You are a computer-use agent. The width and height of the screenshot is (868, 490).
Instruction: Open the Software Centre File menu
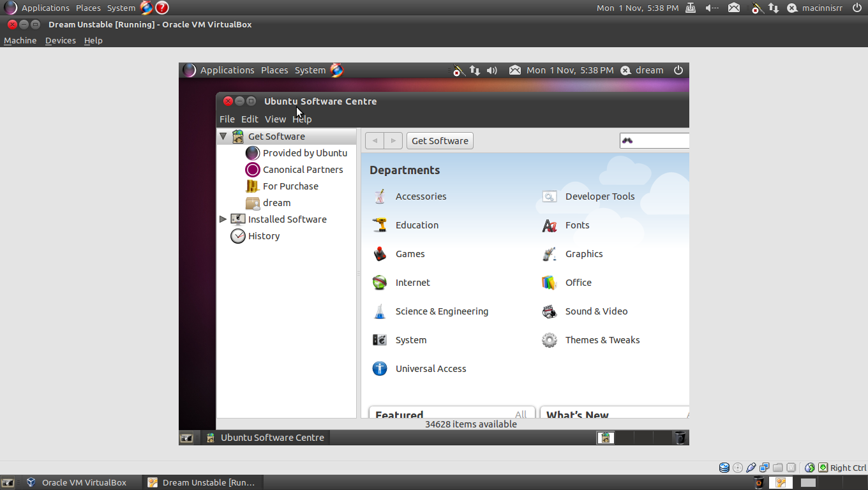[227, 119]
